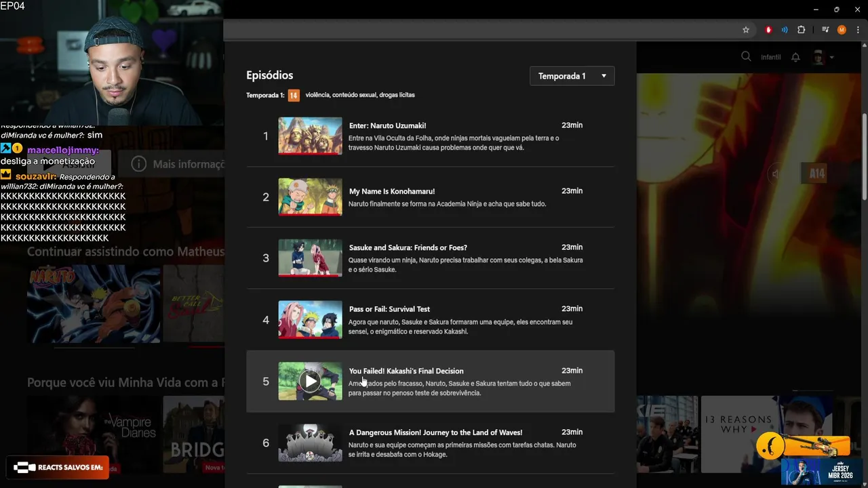Screen dimensions: 868x488
Task: Click the REACTS SALVOS EM overlay badge
Action: click(58, 467)
